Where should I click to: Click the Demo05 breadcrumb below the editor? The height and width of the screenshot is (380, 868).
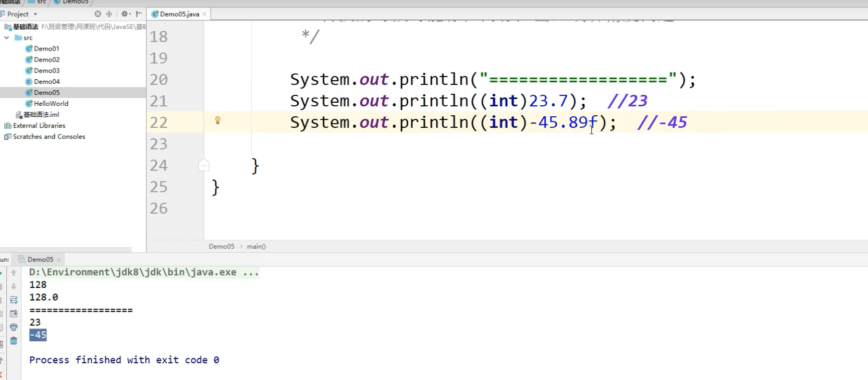tap(222, 247)
